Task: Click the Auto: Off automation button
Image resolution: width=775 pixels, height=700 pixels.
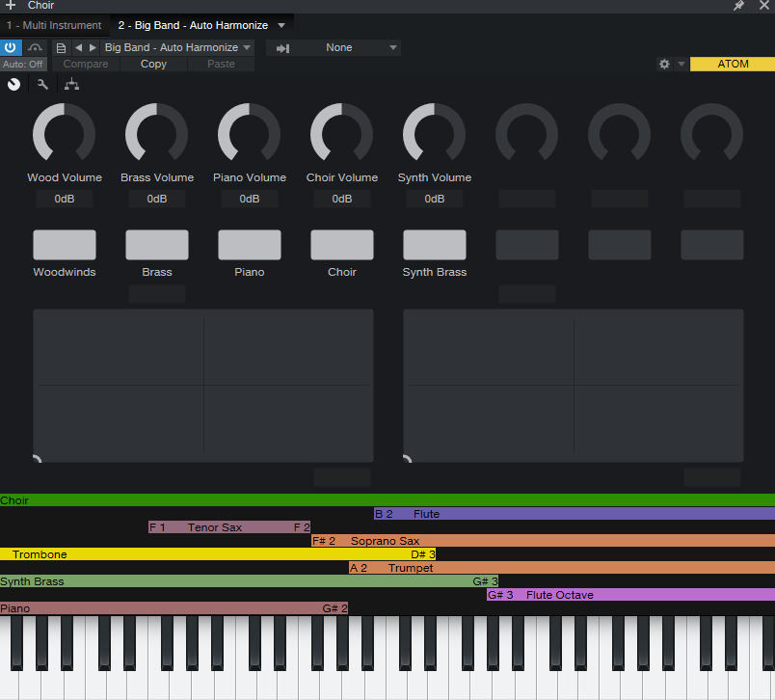Action: [x=23, y=65]
